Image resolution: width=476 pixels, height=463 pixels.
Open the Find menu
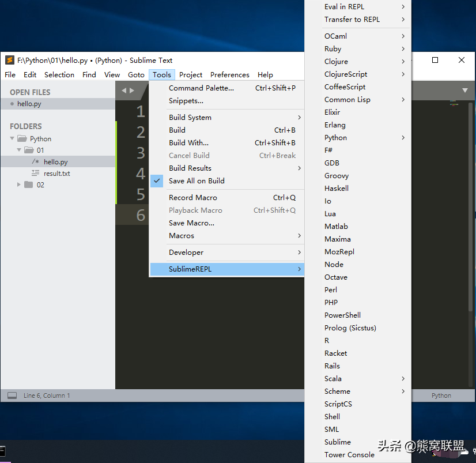(89, 75)
